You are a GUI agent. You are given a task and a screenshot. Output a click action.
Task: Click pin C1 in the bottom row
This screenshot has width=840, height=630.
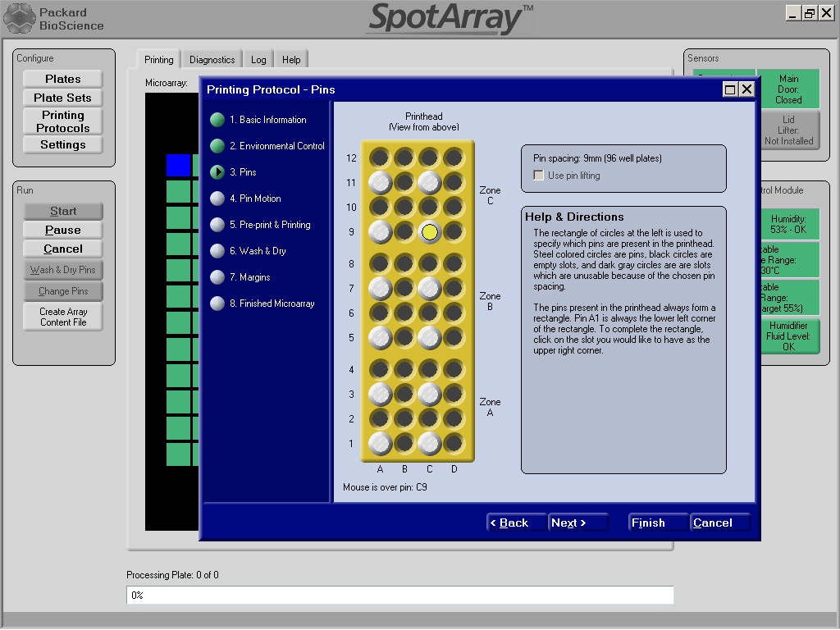(x=430, y=444)
